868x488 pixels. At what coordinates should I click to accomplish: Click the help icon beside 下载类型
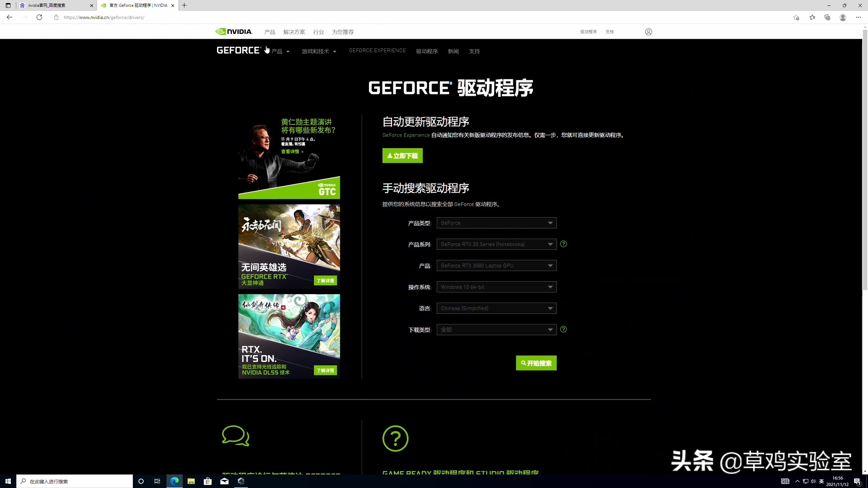point(563,329)
